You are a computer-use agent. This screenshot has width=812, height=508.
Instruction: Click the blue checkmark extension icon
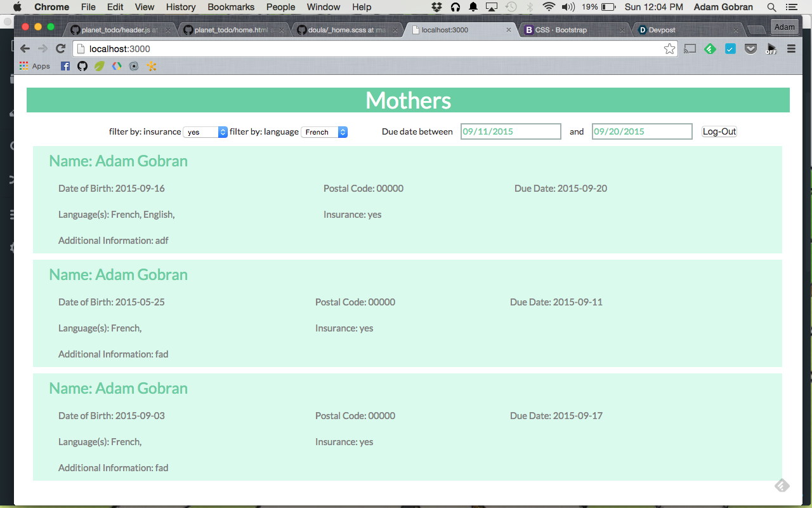(730, 49)
